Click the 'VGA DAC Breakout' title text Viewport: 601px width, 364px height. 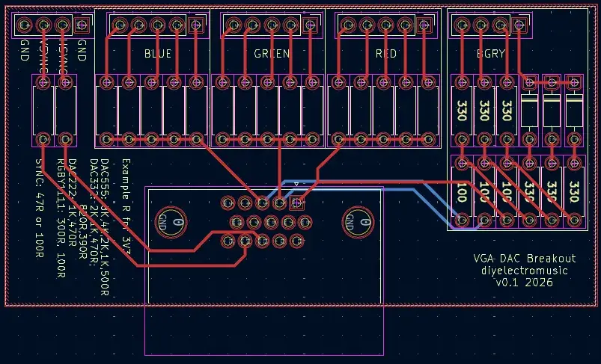coord(525,259)
